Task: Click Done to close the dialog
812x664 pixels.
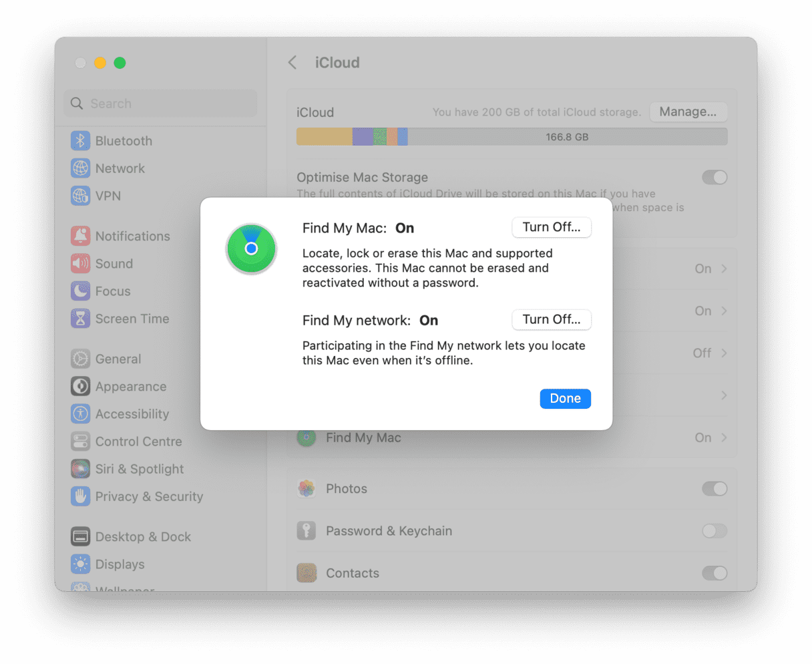Action: 566,398
